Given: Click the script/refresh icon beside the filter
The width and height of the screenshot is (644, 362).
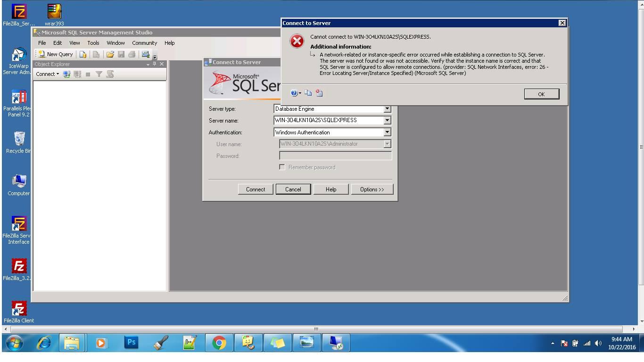Looking at the screenshot, I should [x=110, y=74].
